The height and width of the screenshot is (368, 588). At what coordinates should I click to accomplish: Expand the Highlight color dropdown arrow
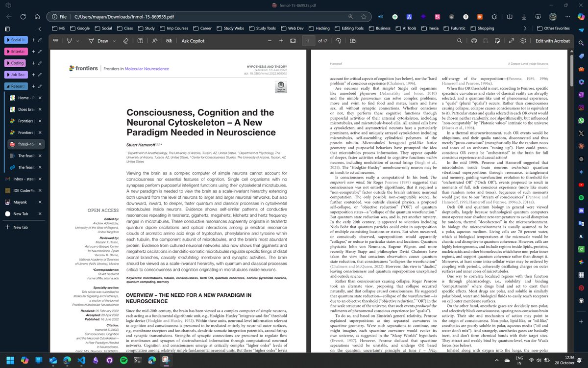click(78, 41)
